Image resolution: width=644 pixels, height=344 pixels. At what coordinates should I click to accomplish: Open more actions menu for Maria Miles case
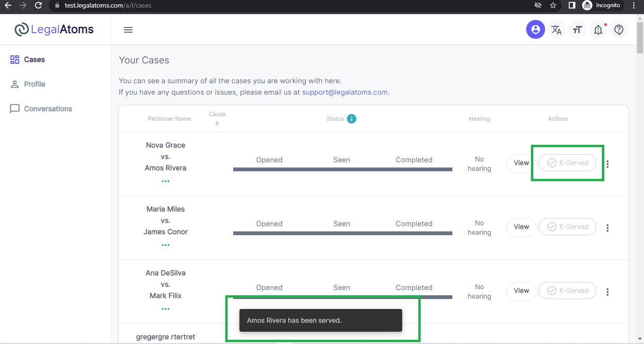click(608, 228)
